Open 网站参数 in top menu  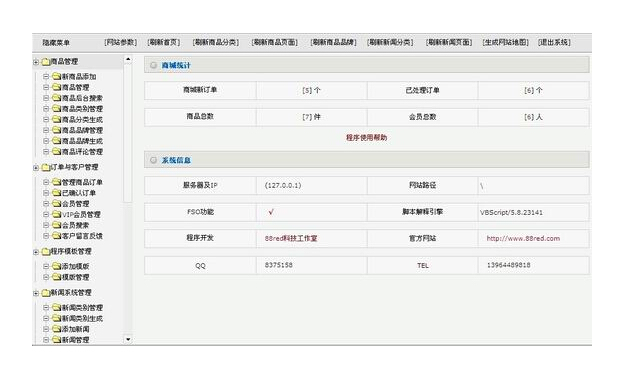tap(120, 42)
